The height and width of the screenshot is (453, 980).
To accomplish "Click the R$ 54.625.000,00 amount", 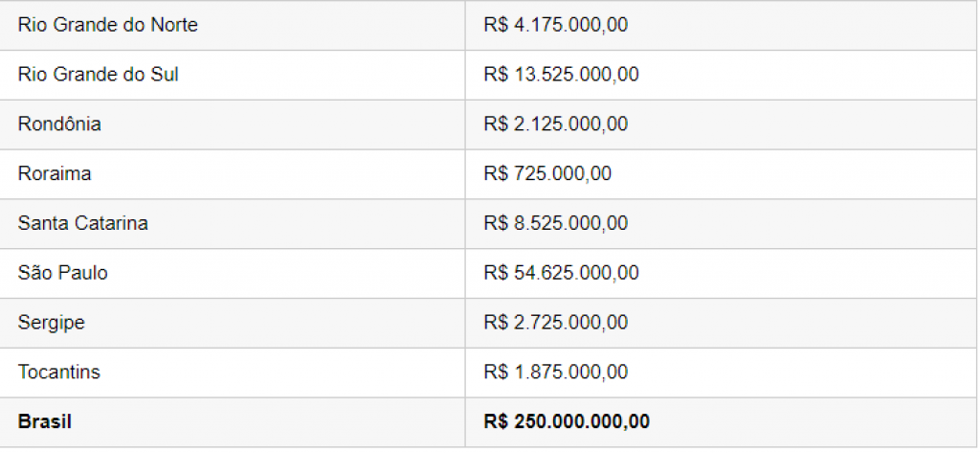I will point(561,273).
